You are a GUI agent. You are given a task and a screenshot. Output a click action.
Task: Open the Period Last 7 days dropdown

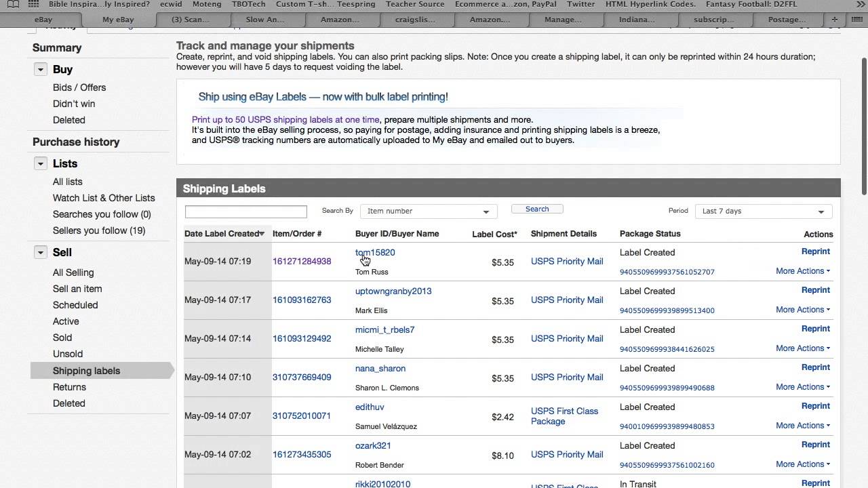764,211
